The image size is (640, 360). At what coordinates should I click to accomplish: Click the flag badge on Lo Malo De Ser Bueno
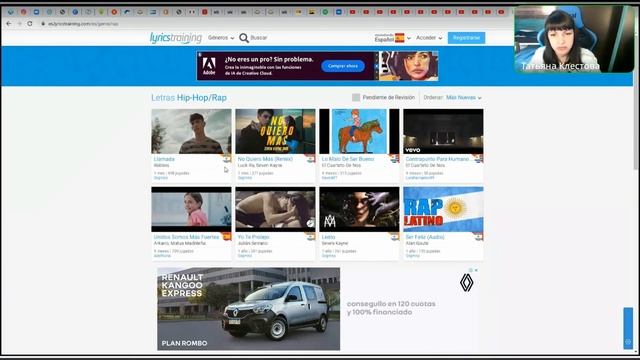point(395,159)
